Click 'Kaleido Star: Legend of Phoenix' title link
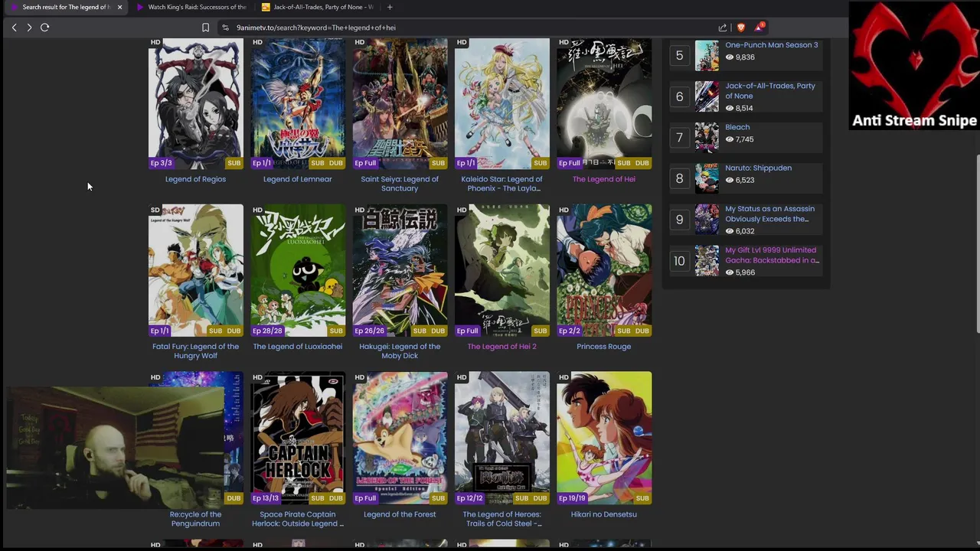Viewport: 980px width, 551px height. tap(502, 184)
